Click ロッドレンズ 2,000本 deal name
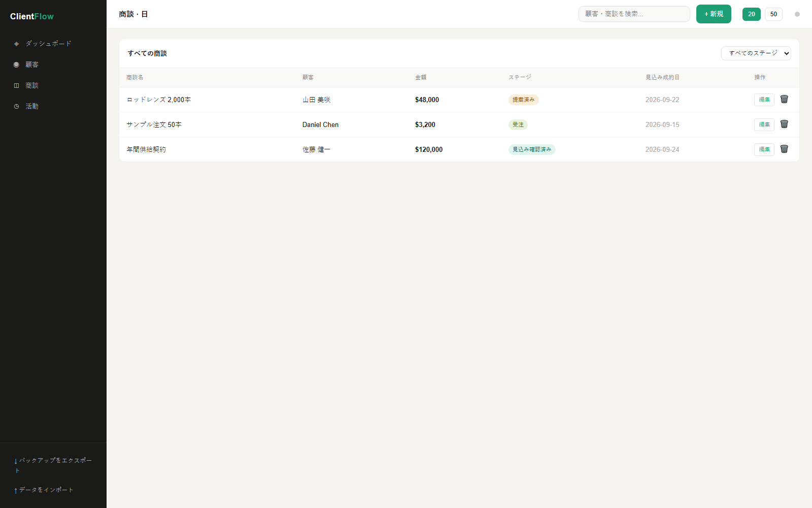The width and height of the screenshot is (812, 508). point(159,100)
